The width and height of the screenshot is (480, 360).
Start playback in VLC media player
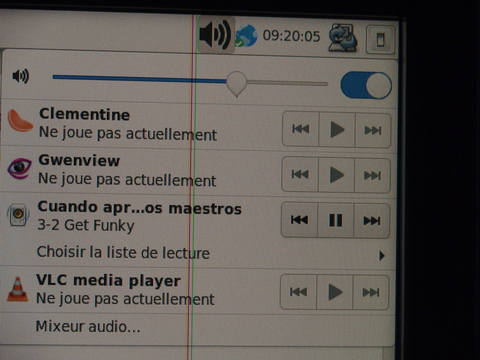point(335,292)
